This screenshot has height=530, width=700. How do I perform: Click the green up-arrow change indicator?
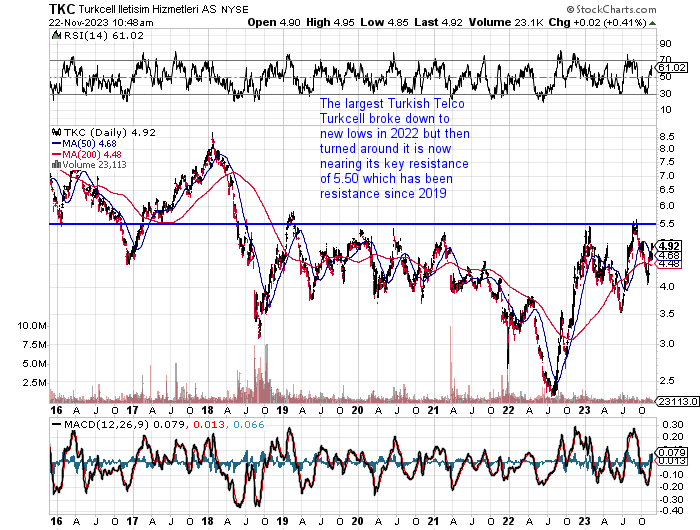click(652, 23)
